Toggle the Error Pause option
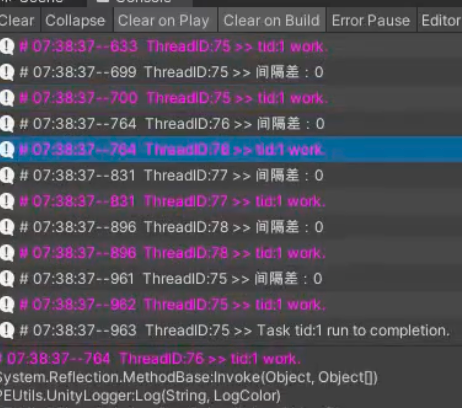Image resolution: width=462 pixels, height=408 pixels. pos(371,20)
